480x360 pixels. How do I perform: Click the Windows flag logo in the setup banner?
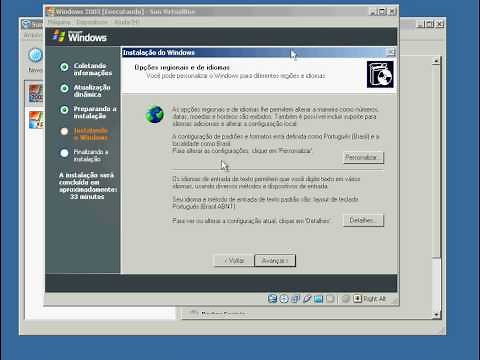[x=59, y=36]
